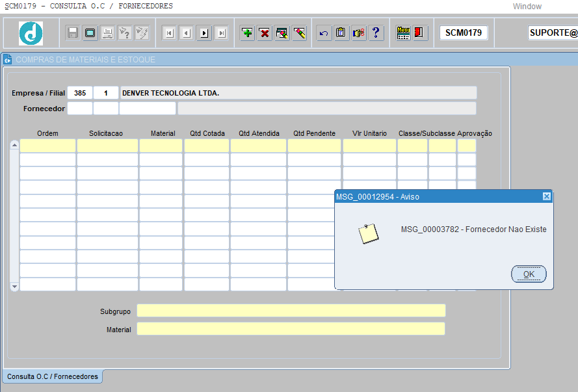Click the Subgrupo field
This screenshot has height=392, width=578.
[291, 311]
